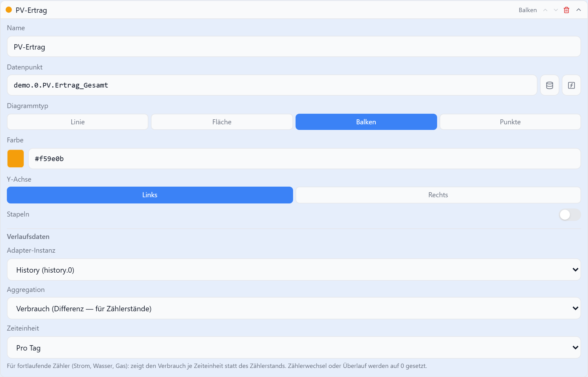
Task: Move PV-Ertrag series up with arrow
Action: coord(545,10)
